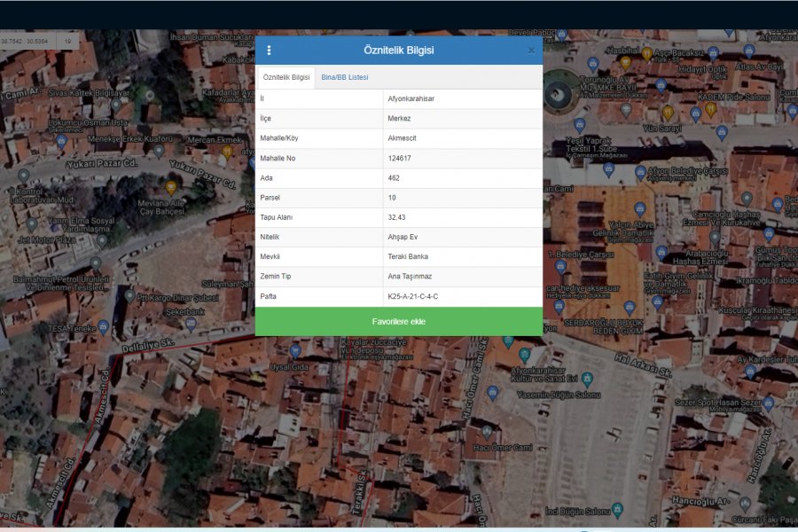Viewport: 798px width, 532px height.
Task: Click the Hal Arkası Sk. street label
Action: click(643, 365)
